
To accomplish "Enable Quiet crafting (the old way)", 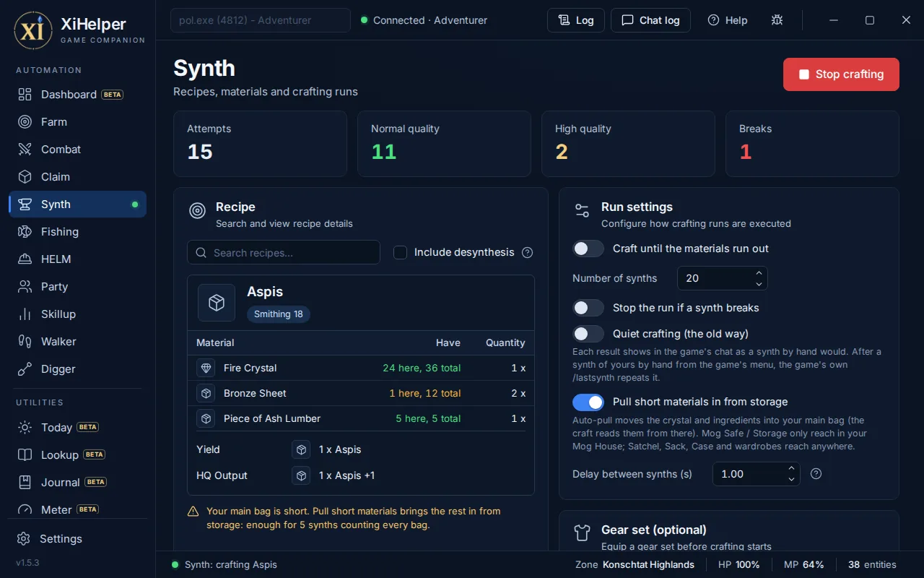I will point(588,334).
